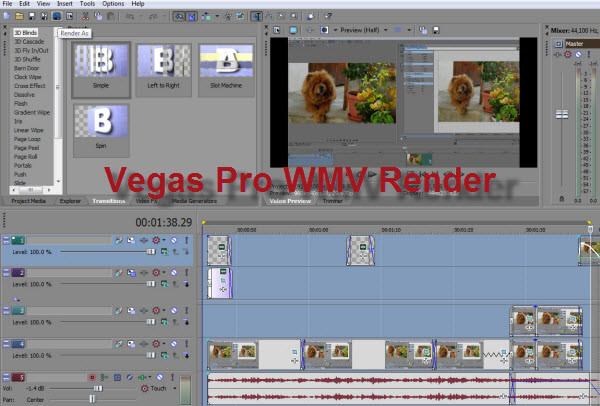Cut selection with the scissors icon
Screen dimensions: 600x406
pos(85,16)
